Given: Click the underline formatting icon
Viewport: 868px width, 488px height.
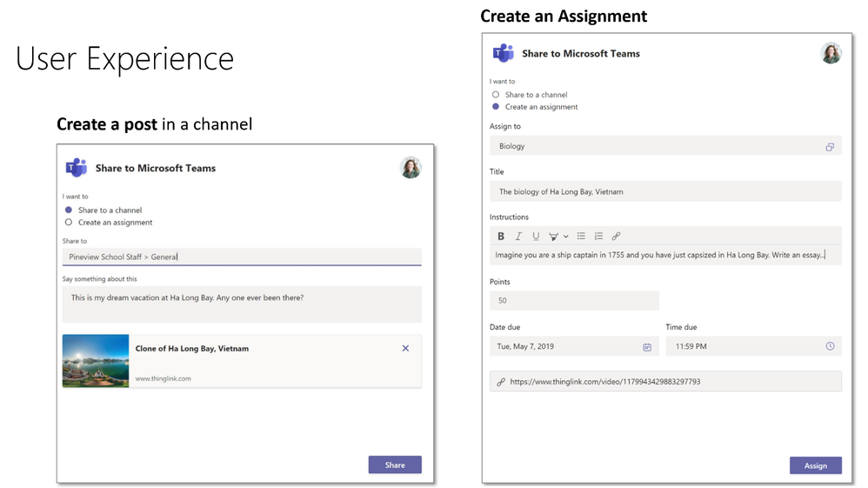Looking at the screenshot, I should tap(536, 236).
